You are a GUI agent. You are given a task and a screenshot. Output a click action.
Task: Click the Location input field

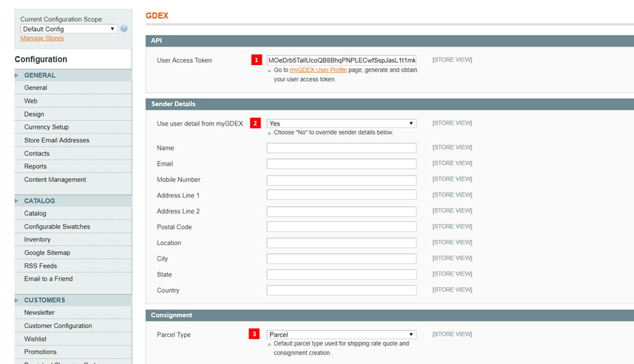342,243
